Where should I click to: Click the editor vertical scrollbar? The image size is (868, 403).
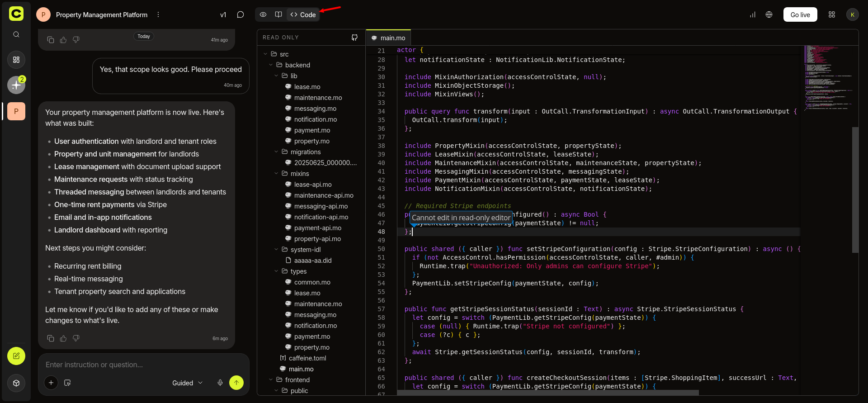click(x=855, y=190)
